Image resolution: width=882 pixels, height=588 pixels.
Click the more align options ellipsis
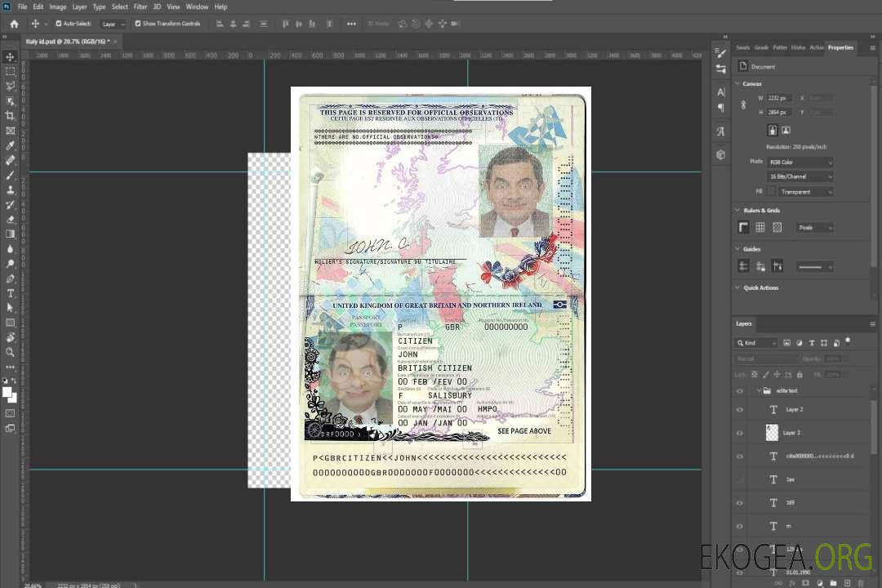pos(351,24)
